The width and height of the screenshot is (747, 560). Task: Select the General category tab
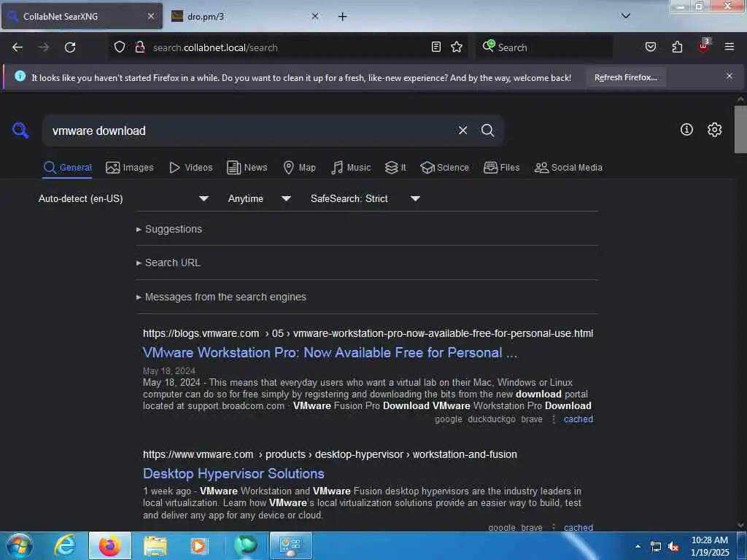67,168
